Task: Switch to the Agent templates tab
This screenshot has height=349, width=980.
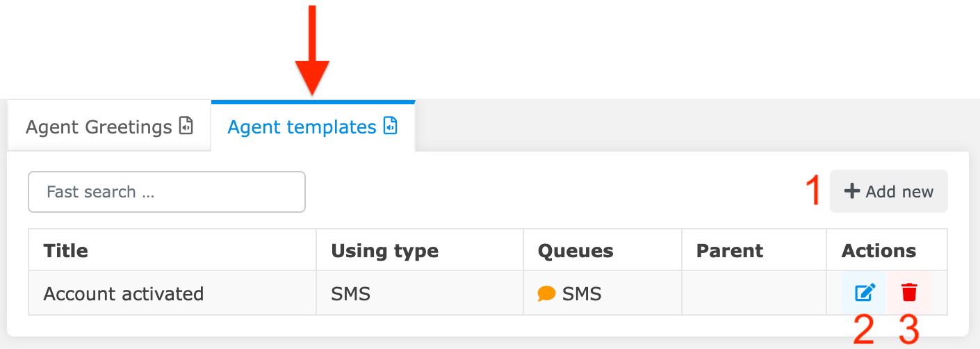Action: (302, 127)
